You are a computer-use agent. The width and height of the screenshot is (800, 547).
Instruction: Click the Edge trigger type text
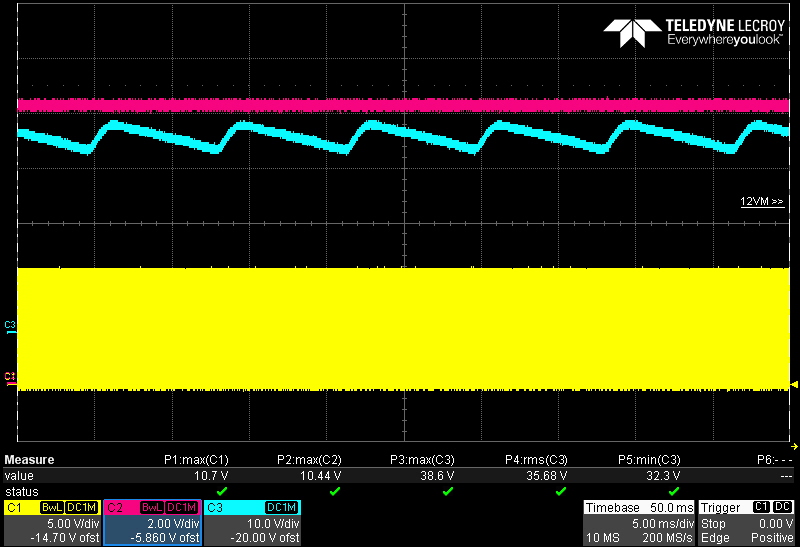point(715,538)
